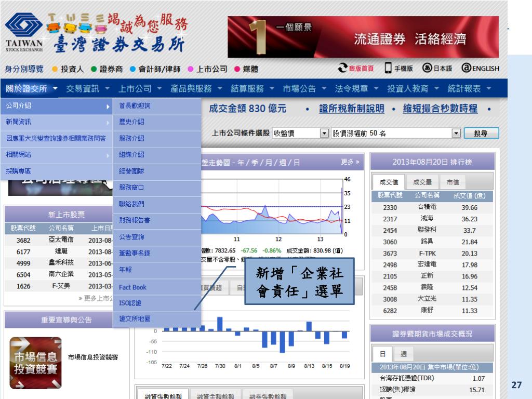
Task: Select 週 tab in market overview
Action: (403, 354)
